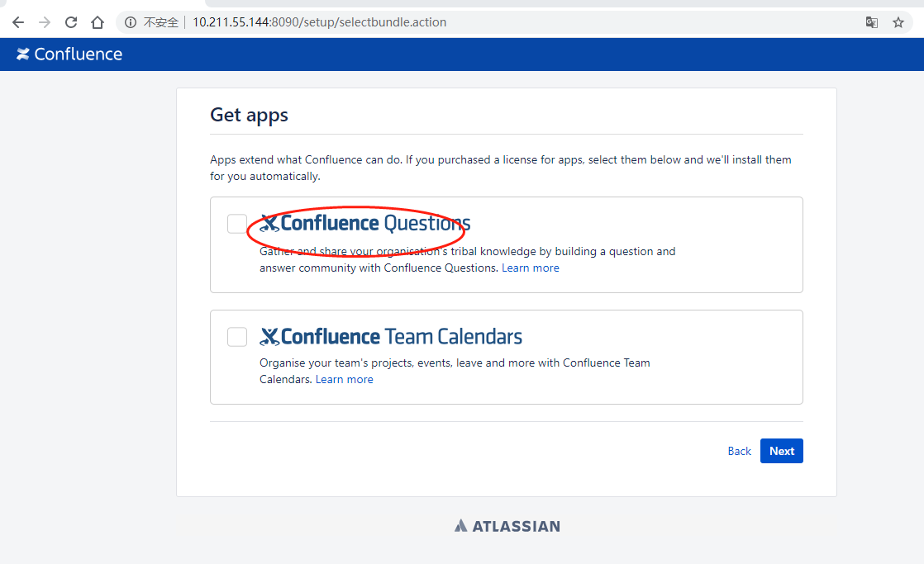Open Learn more for Team Calendars
The image size is (924, 564).
[x=345, y=379]
